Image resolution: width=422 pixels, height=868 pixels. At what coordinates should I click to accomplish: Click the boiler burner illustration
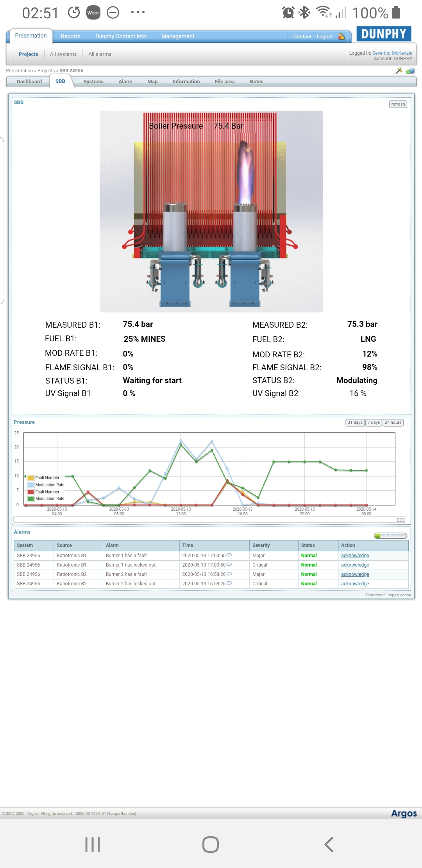(211, 212)
